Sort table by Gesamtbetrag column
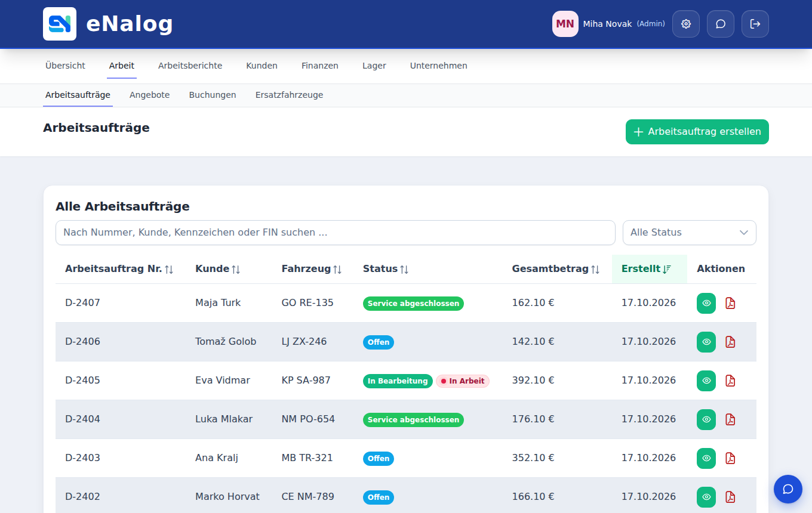Viewport: 812px width, 513px height. [556, 269]
